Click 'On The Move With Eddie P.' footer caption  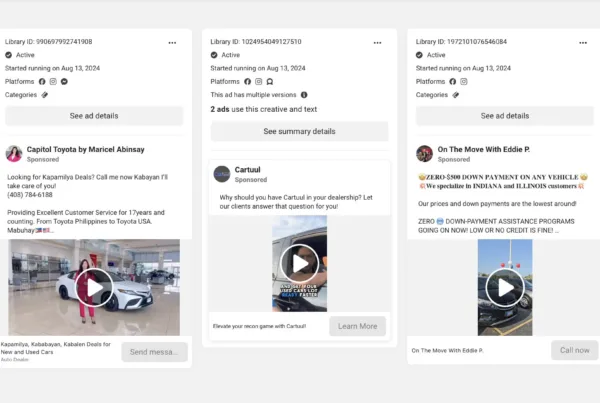(x=447, y=351)
